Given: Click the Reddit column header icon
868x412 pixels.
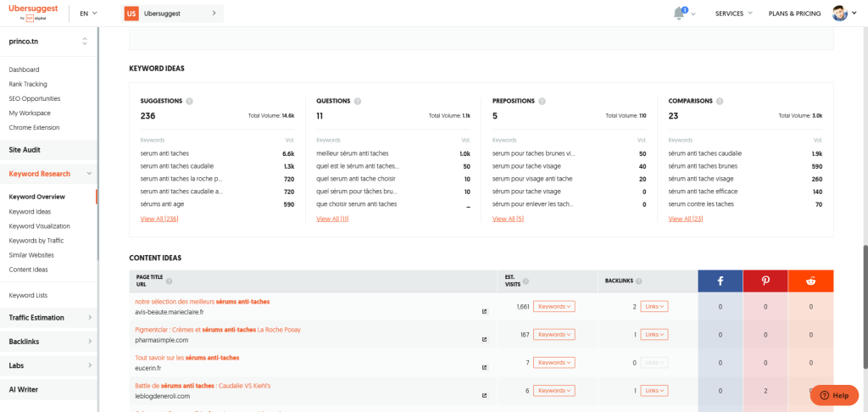Looking at the screenshot, I should (811, 281).
